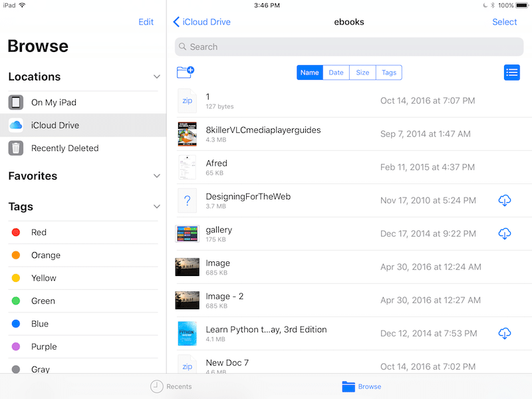Download DesigningForTheWeb from iCloud
The width and height of the screenshot is (532, 399).
504,200
